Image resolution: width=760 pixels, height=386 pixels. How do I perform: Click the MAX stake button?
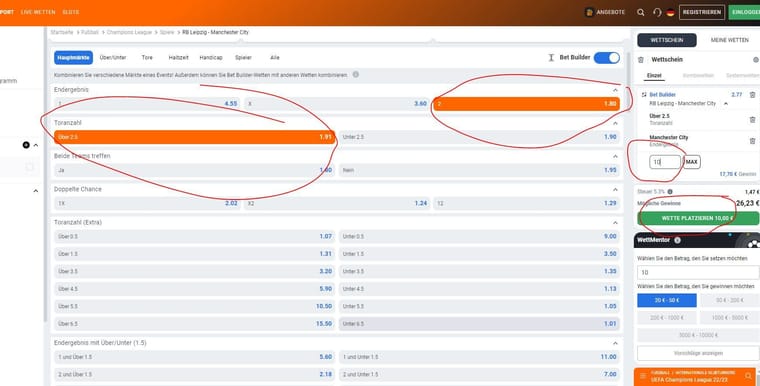692,162
